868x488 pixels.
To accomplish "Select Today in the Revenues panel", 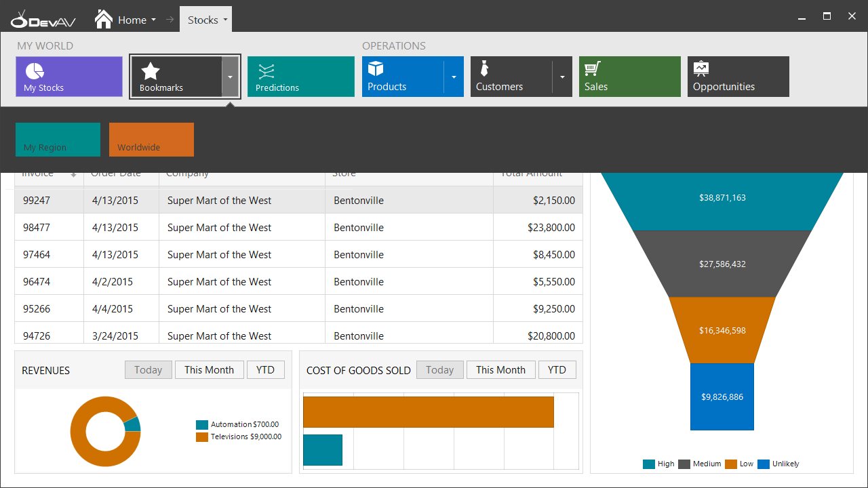I will pyautogui.click(x=148, y=370).
